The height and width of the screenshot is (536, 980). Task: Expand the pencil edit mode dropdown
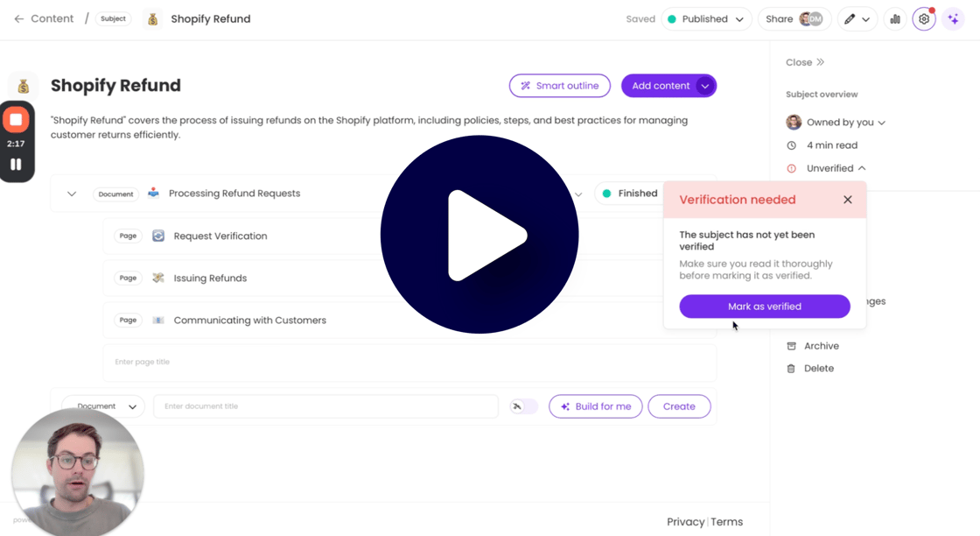pos(857,19)
